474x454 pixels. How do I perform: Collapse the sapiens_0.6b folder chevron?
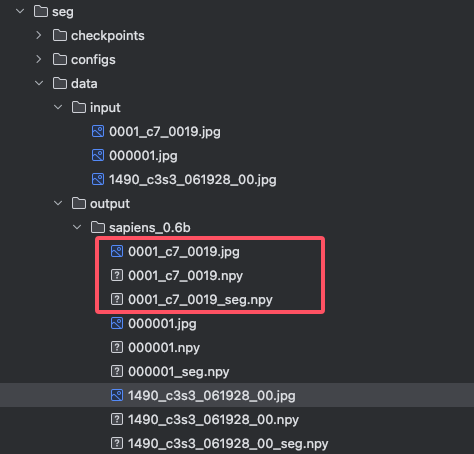[x=77, y=227]
